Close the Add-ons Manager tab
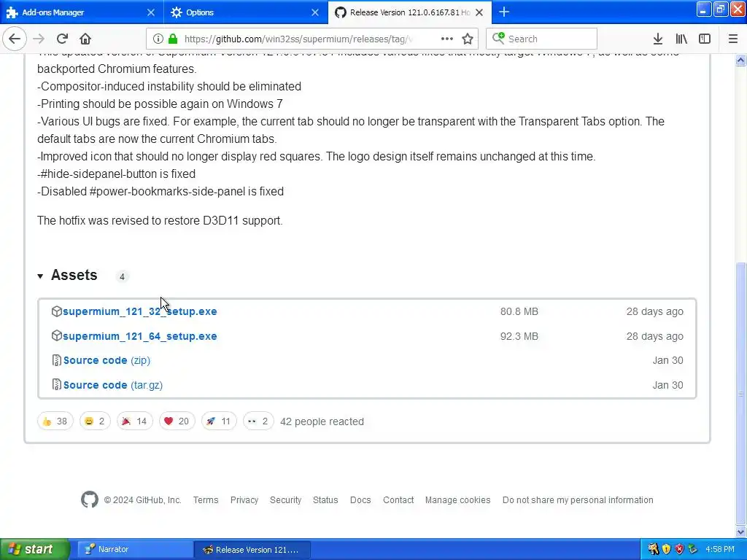This screenshot has width=747, height=560. [150, 12]
